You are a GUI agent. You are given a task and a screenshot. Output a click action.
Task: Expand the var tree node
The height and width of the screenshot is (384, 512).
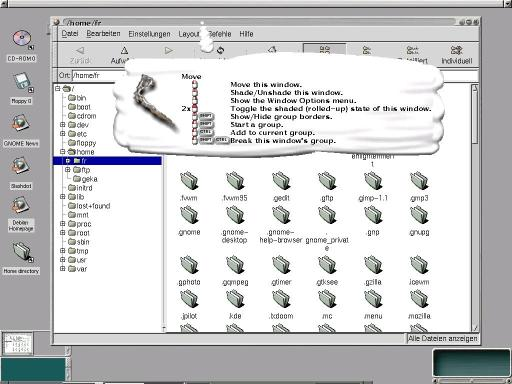tap(62, 269)
